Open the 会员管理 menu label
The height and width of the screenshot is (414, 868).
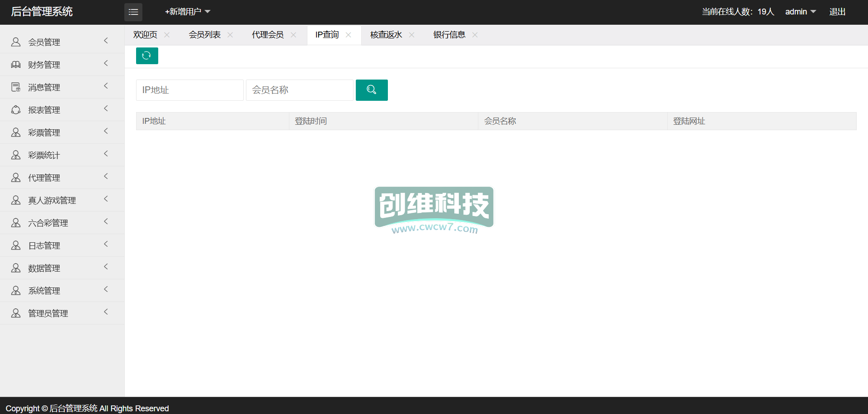pos(44,42)
